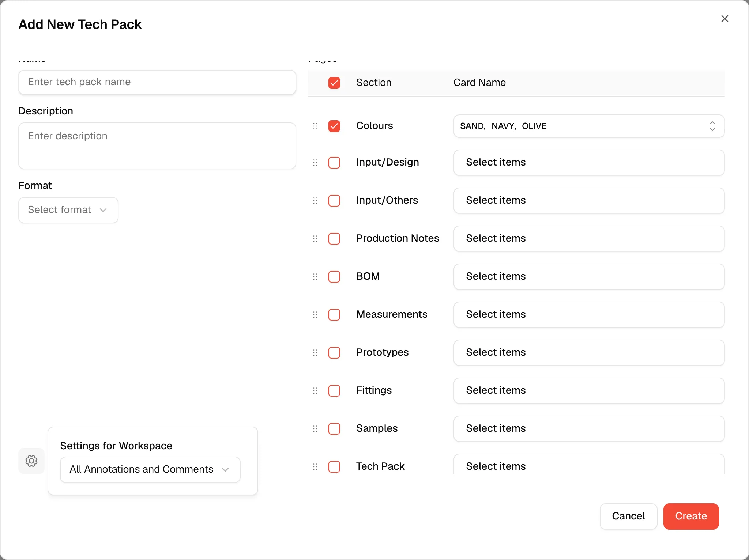Open Select items for Tech Pack

(x=589, y=464)
